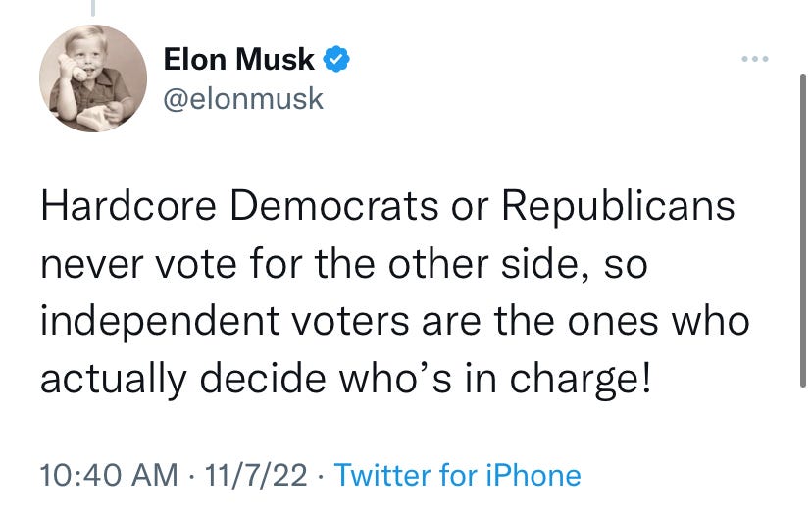Click the word independent in the tweet
Viewport: 812px width, 517px height.
pos(149,321)
